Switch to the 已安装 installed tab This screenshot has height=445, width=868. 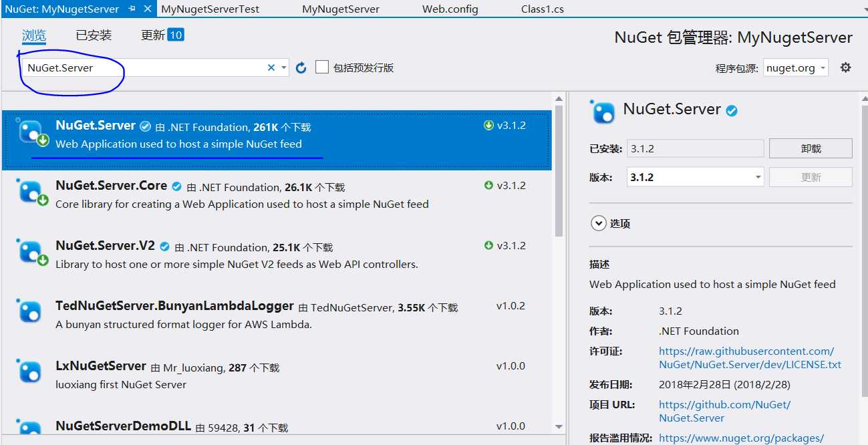pos(94,35)
